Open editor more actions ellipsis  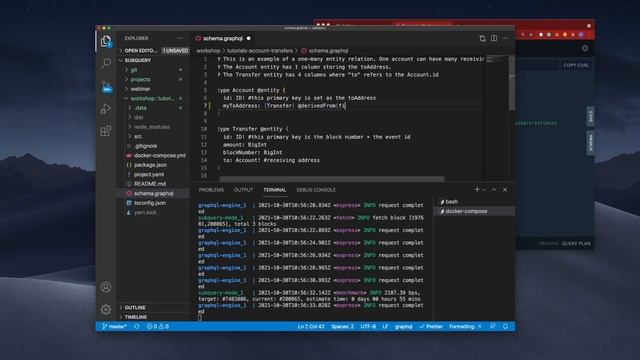[x=505, y=38]
